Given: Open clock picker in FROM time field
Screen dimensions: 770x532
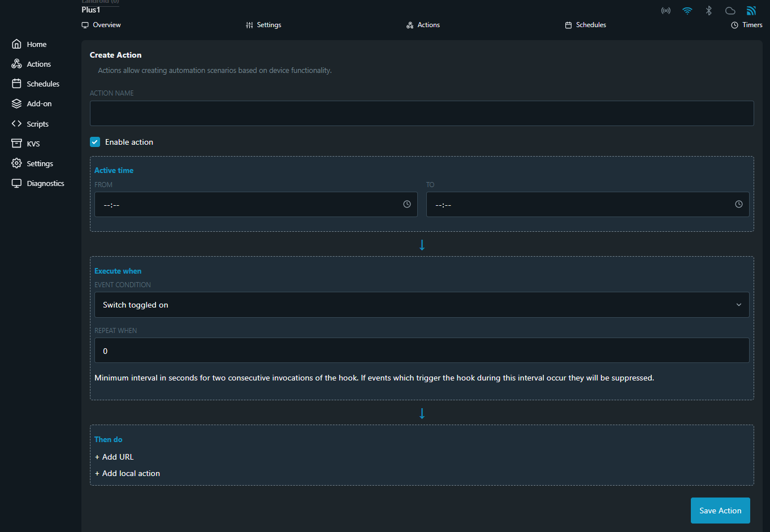Looking at the screenshot, I should [406, 204].
